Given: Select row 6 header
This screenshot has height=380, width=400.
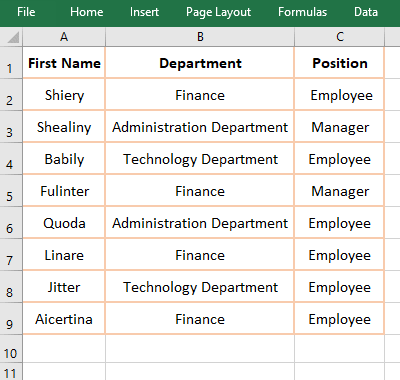Looking at the screenshot, I should [x=11, y=223].
